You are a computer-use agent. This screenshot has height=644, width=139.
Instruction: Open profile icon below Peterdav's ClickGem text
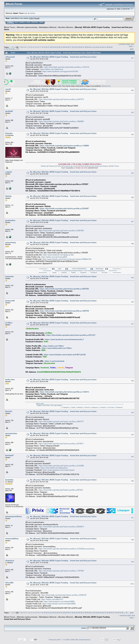(x=7, y=168)
